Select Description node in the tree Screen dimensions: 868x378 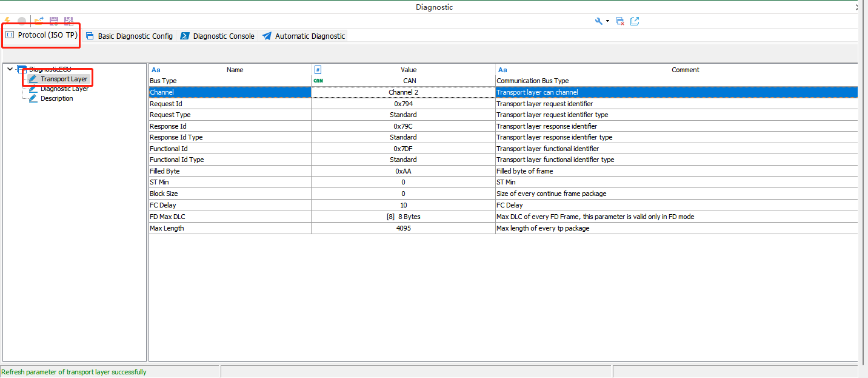[56, 98]
